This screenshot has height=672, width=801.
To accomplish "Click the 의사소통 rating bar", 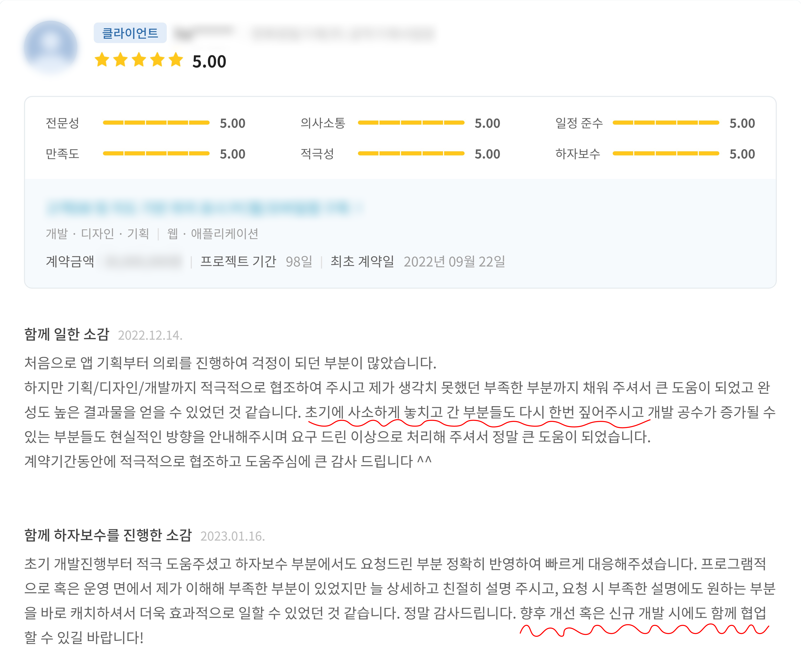I will [x=411, y=123].
